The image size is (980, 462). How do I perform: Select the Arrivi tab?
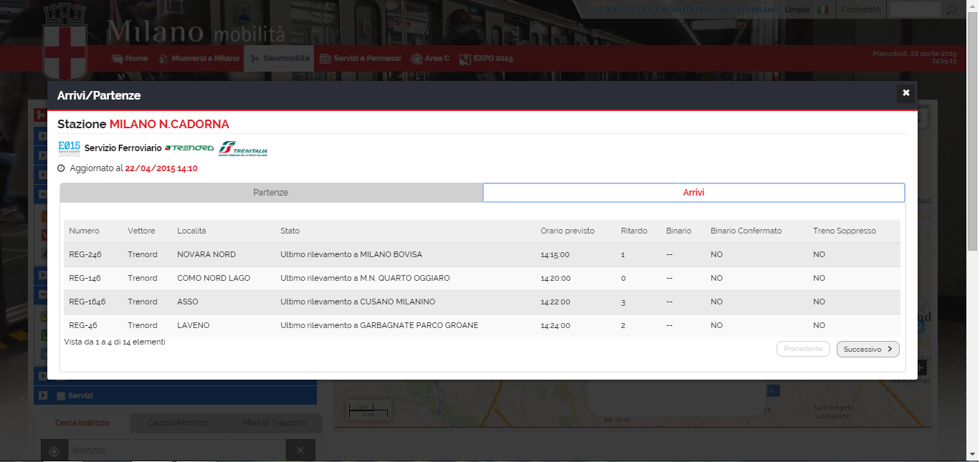pyautogui.click(x=693, y=193)
